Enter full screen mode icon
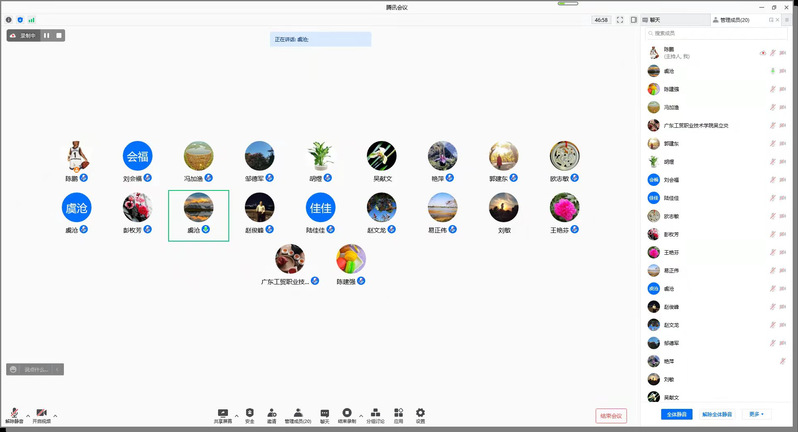 [x=620, y=19]
